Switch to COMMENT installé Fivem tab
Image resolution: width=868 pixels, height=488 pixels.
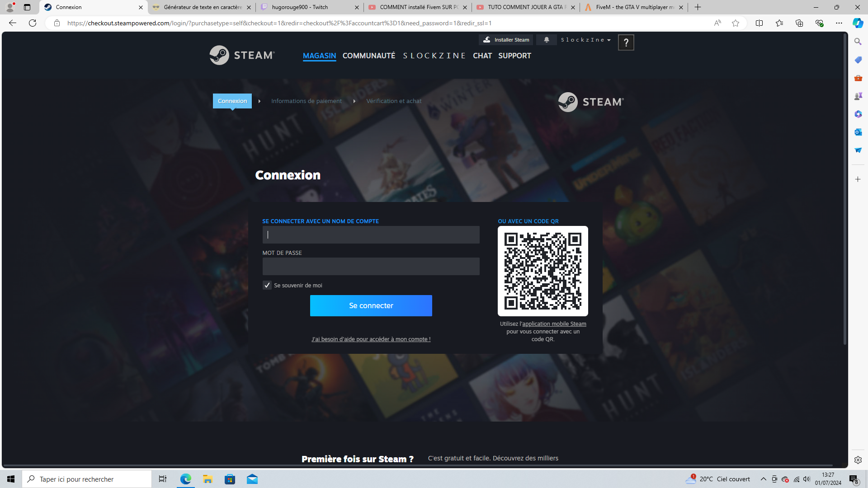(x=418, y=7)
